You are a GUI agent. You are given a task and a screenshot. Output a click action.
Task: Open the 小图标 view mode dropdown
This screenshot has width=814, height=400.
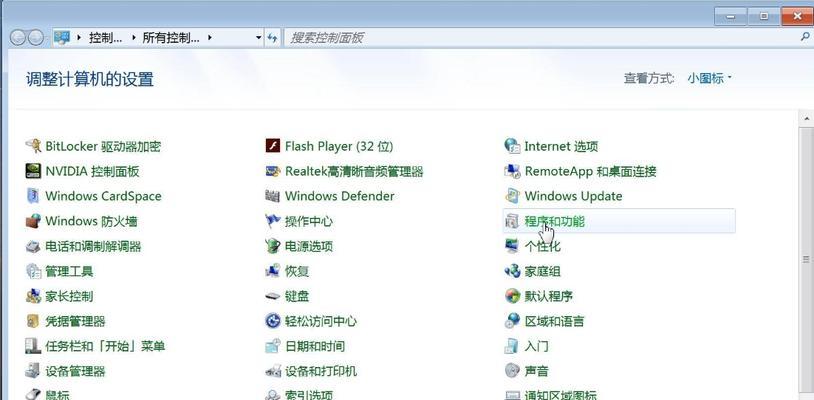click(x=709, y=78)
